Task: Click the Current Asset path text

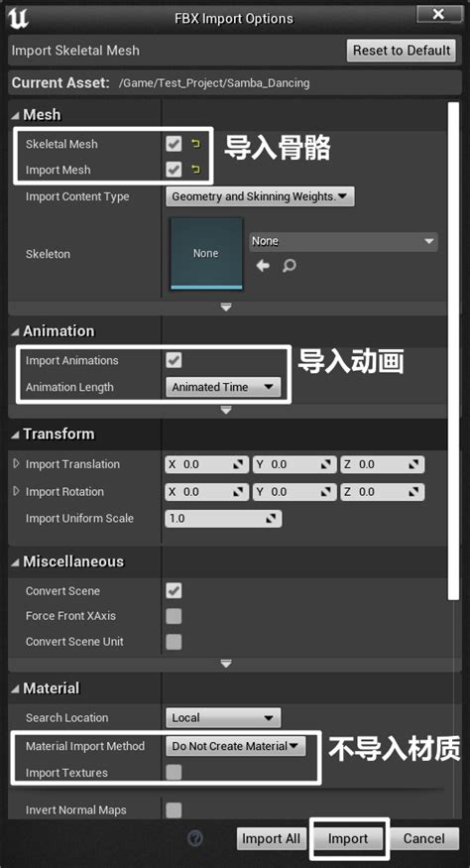Action: click(214, 83)
